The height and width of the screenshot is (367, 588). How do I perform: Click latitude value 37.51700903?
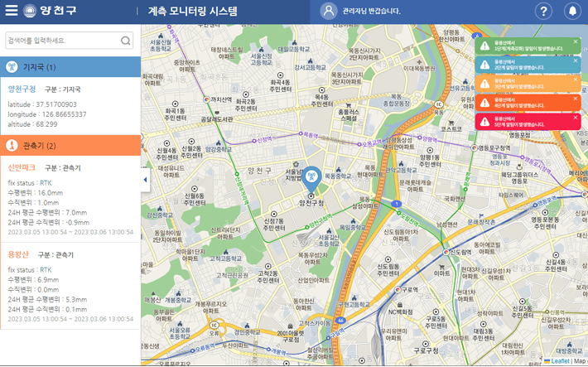(x=56, y=104)
